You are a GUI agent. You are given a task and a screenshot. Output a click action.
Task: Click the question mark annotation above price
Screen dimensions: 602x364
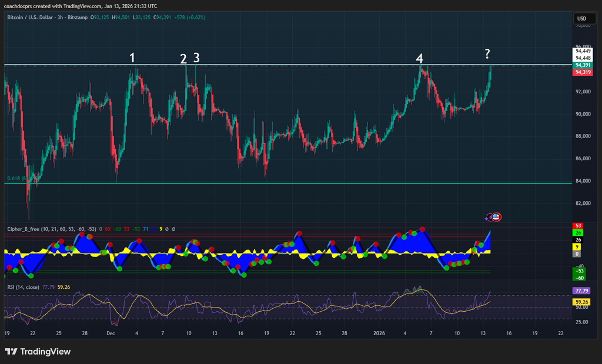tap(487, 54)
